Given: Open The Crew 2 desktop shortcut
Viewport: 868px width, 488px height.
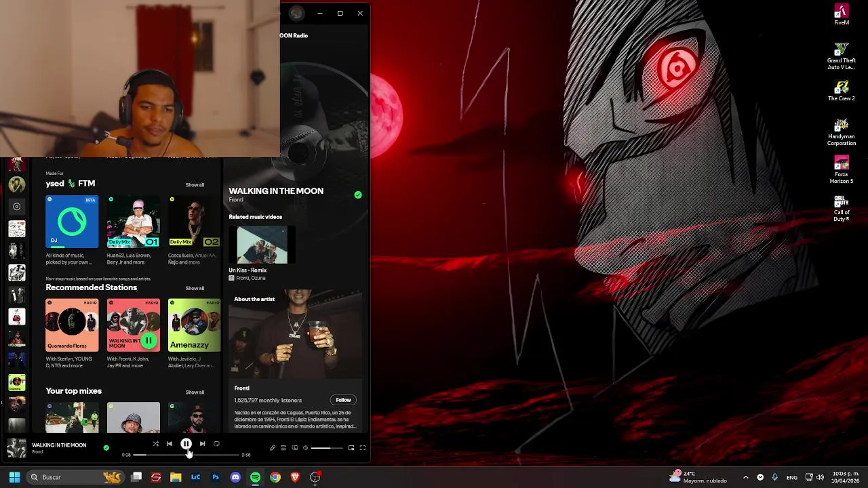Looking at the screenshot, I should (842, 91).
